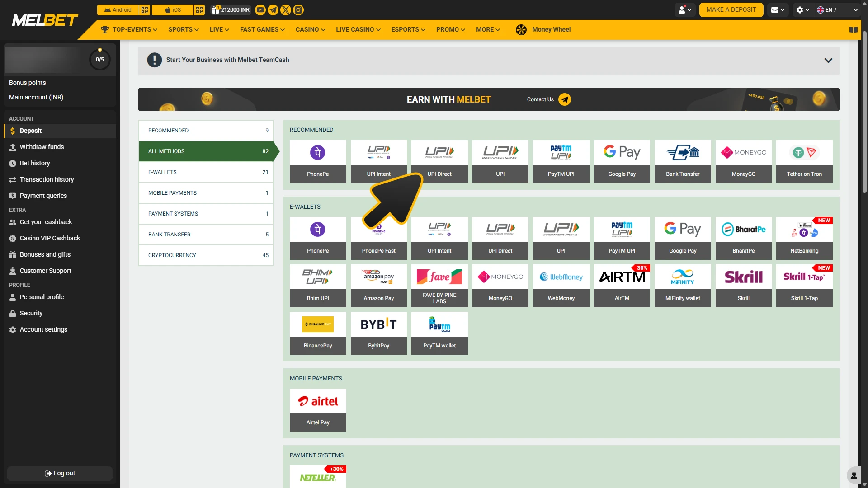
Task: Open the CASINO dropdown menu
Action: pos(311,30)
